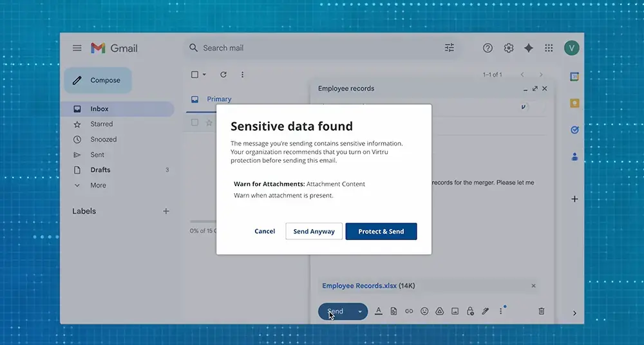
Task: Expand the More section in sidebar
Action: pos(98,185)
